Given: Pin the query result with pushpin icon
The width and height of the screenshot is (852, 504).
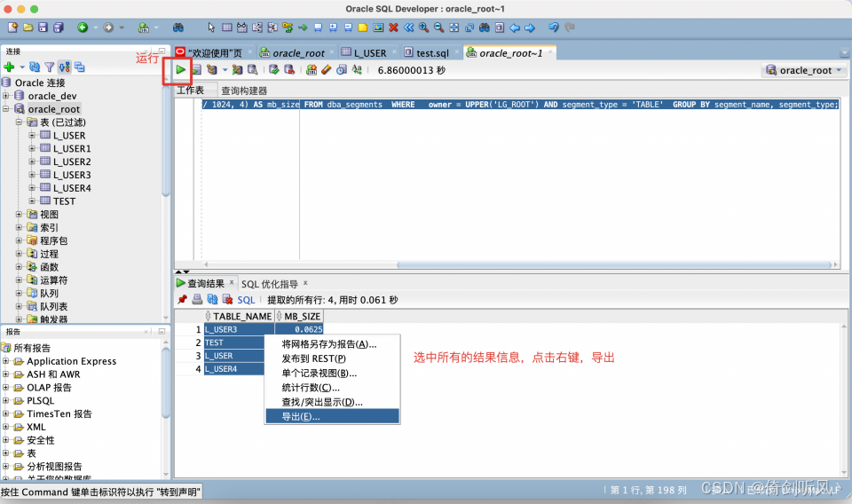Looking at the screenshot, I should point(182,299).
